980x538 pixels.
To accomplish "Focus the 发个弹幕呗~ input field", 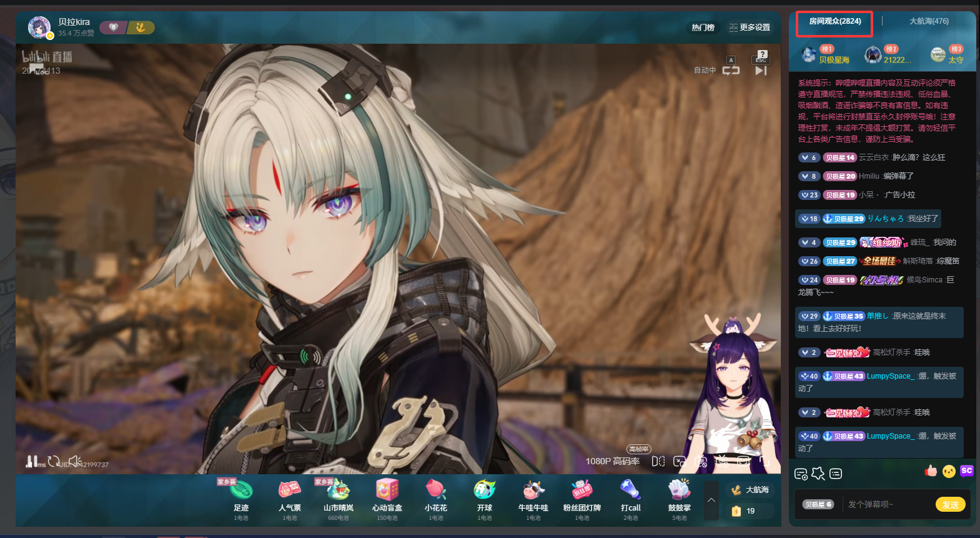I will pyautogui.click(x=889, y=504).
